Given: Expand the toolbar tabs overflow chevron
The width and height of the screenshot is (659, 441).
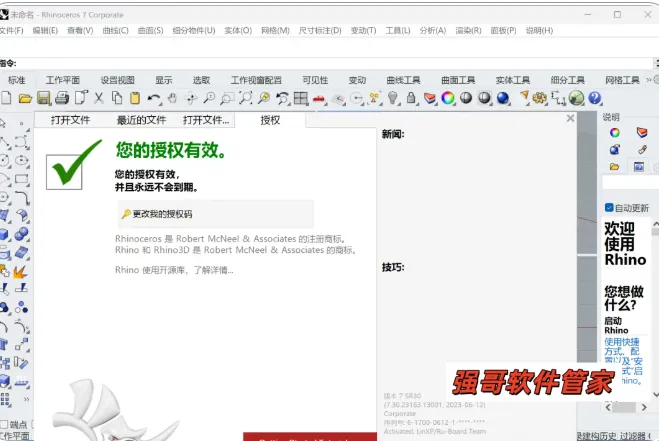Looking at the screenshot, I should point(648,80).
